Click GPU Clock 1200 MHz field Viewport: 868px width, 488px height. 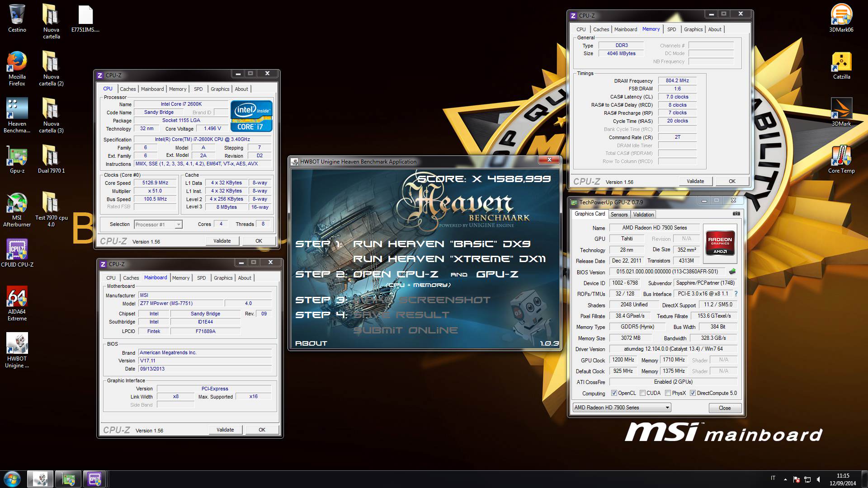point(623,360)
